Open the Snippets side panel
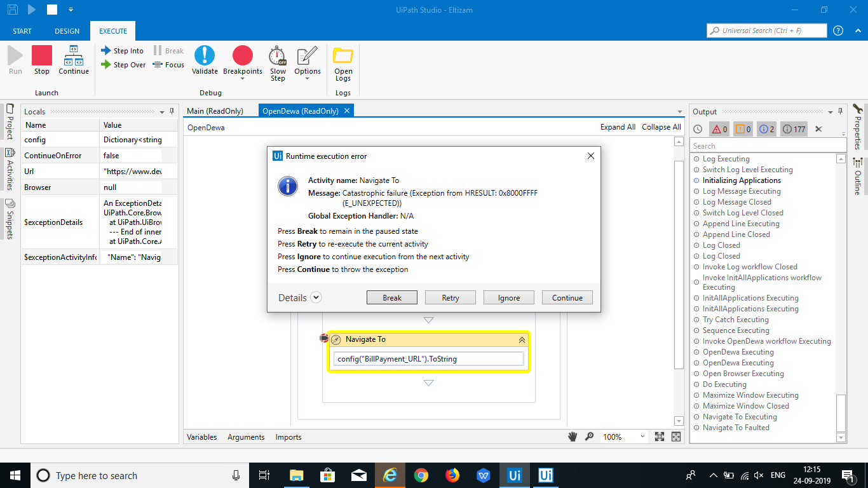Screen dimensions: 868x488 10,219
